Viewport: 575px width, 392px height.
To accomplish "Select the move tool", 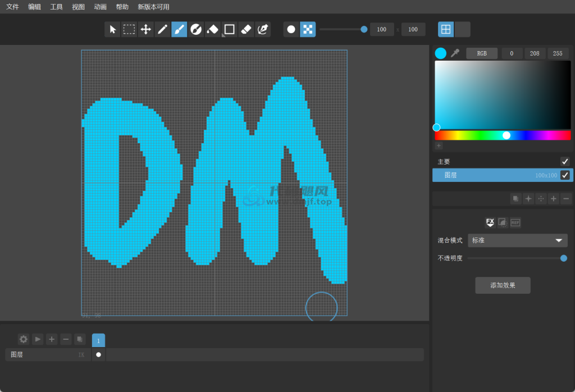I will [x=146, y=29].
